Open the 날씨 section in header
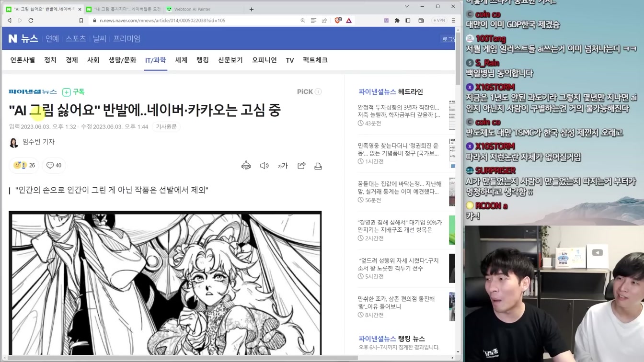644x362 pixels. [x=100, y=39]
